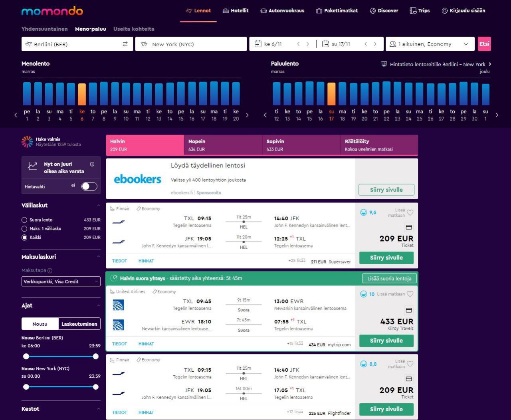This screenshot has height=420, width=511.
Task: Click payment card icon on last Finnair result
Action: [x=409, y=379]
